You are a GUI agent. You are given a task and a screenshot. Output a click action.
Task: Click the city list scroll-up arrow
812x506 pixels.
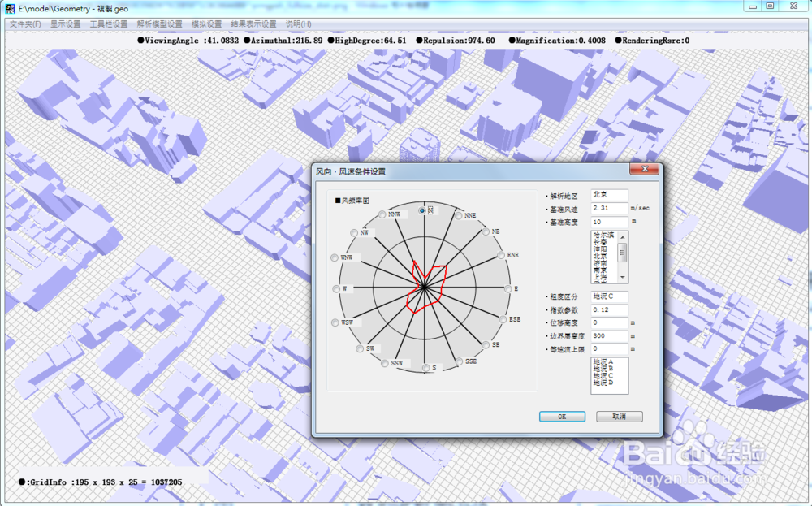(623, 236)
